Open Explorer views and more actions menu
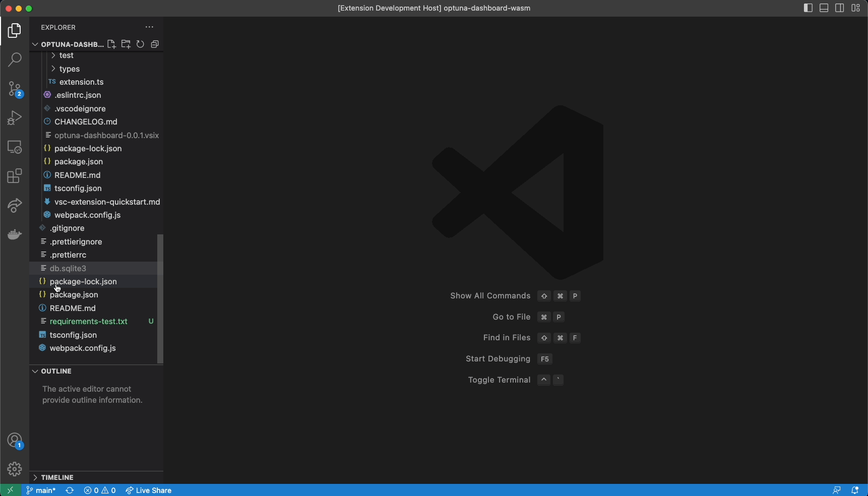Screen dimensions: 868x496 (x=149, y=27)
